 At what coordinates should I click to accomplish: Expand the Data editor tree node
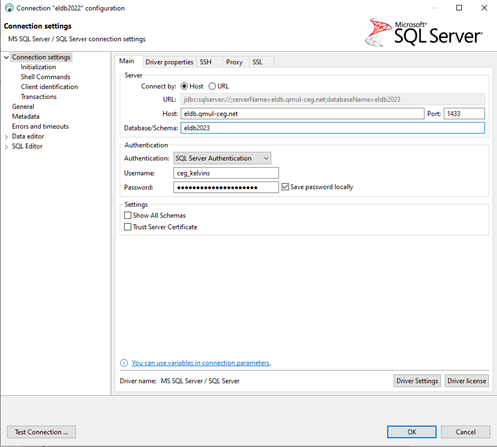click(6, 137)
